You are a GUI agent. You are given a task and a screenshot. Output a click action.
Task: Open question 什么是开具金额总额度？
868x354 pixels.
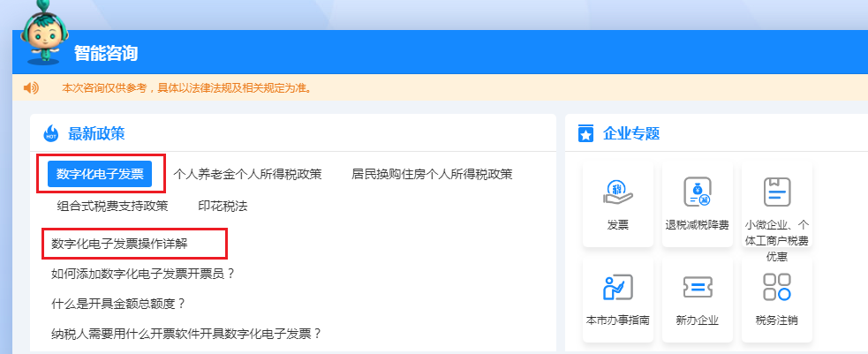pyautogui.click(x=118, y=304)
